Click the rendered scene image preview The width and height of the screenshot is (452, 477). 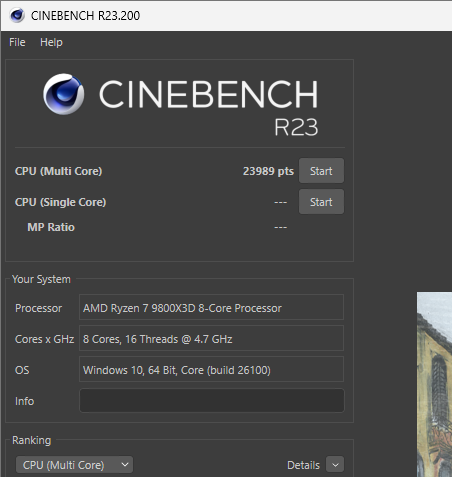(434, 385)
